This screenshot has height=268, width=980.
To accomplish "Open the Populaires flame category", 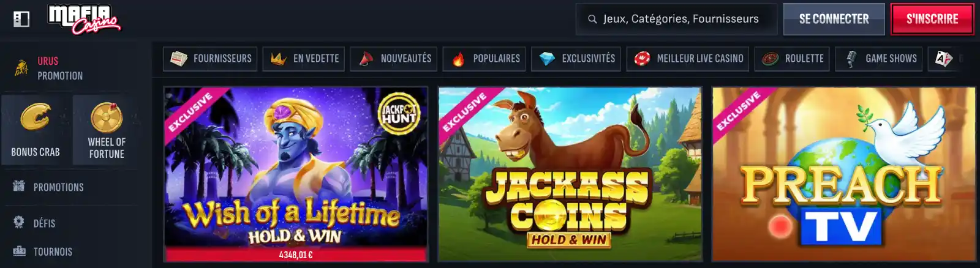I will pyautogui.click(x=484, y=59).
